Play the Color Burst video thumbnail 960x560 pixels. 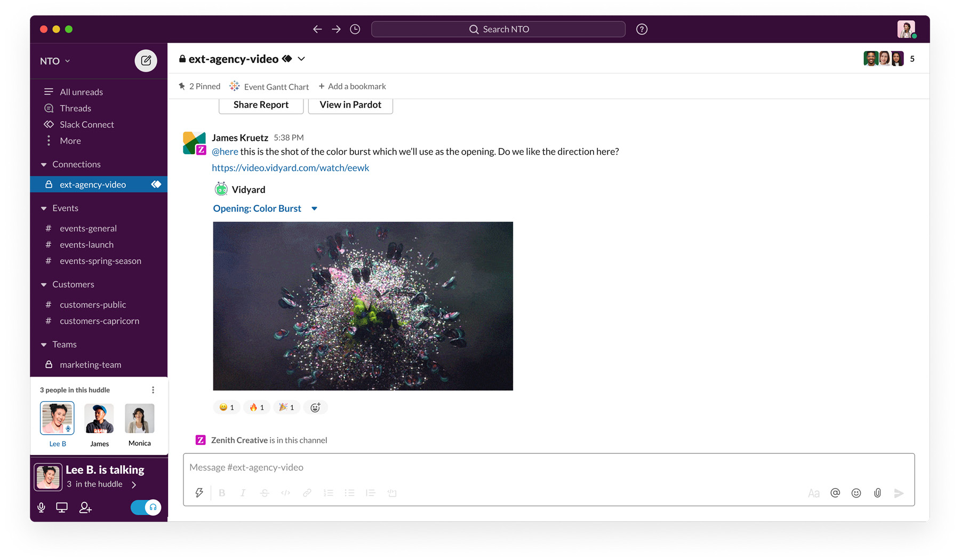(363, 306)
